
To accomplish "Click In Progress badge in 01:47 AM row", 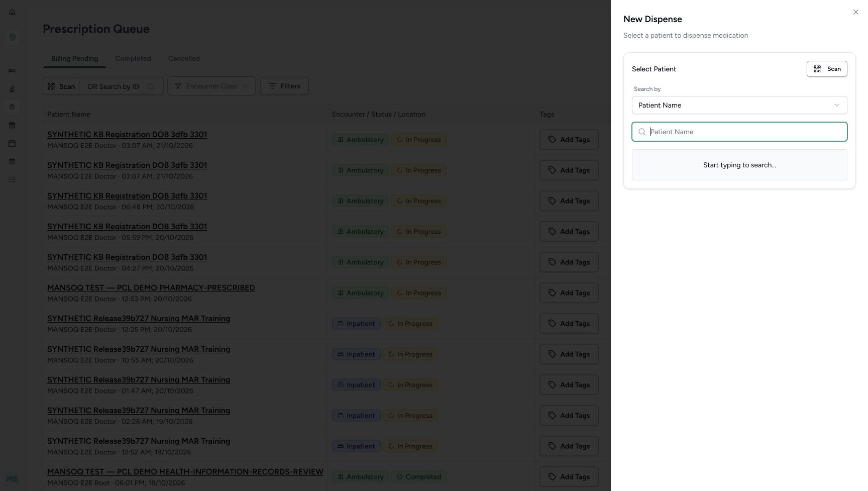I will point(410,385).
